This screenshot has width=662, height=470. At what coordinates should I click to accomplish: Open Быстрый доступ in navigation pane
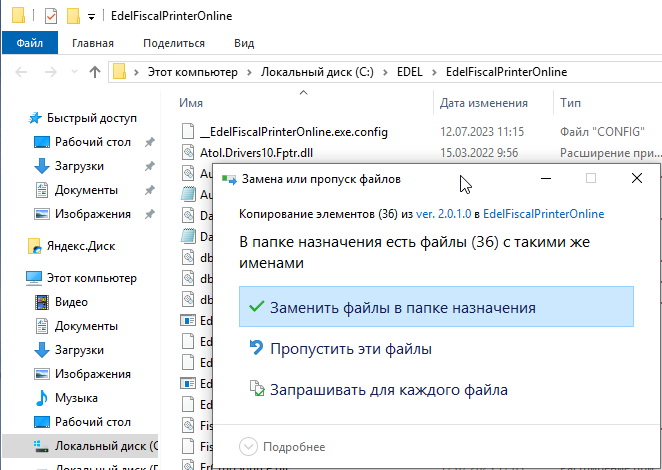tap(92, 118)
